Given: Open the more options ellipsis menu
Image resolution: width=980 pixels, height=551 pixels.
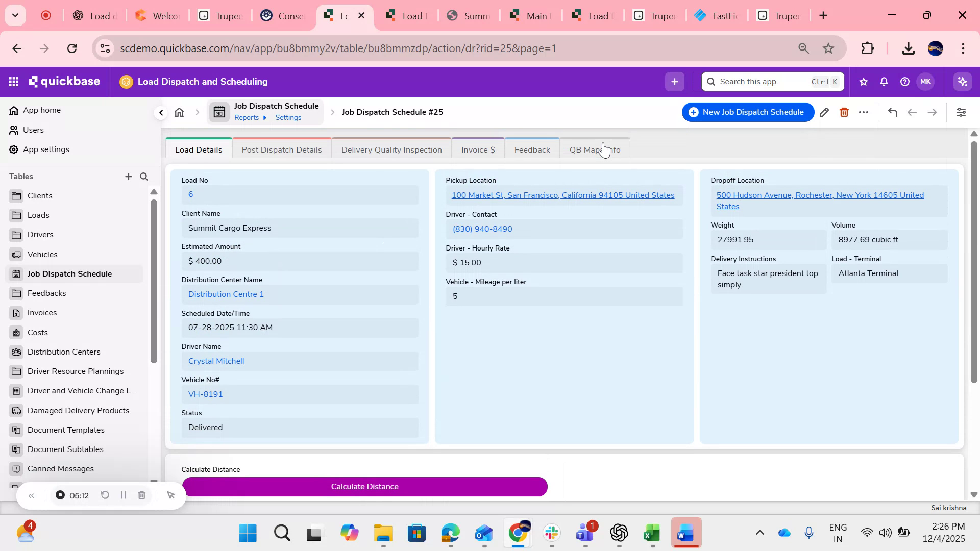Looking at the screenshot, I should pyautogui.click(x=864, y=112).
